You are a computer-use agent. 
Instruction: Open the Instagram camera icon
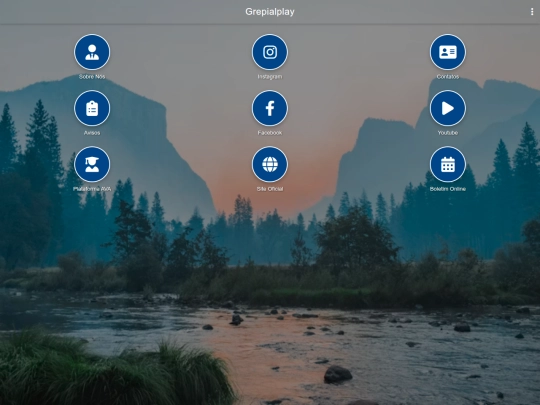270,52
